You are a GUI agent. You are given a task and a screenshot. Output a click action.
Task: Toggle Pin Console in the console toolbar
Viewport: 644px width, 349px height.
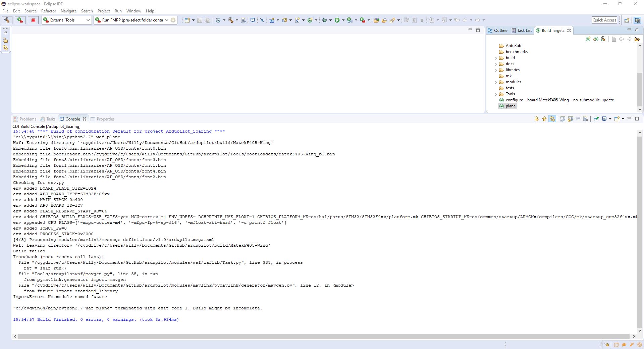(x=596, y=119)
